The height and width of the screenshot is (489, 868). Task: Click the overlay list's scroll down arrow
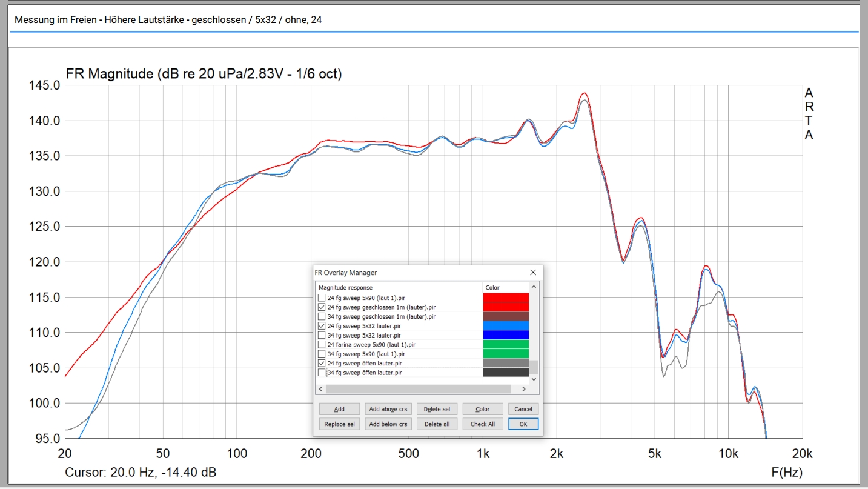pyautogui.click(x=534, y=379)
